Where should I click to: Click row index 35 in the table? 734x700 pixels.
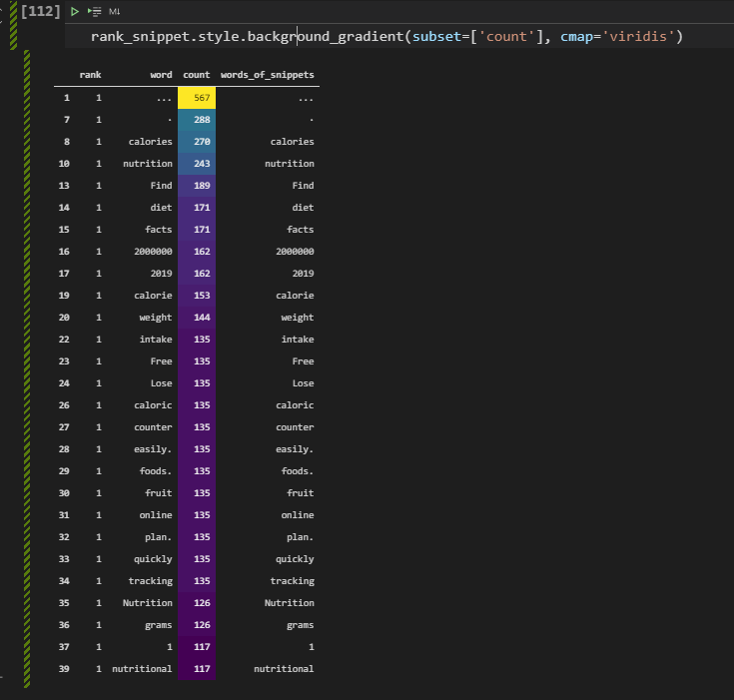point(64,603)
